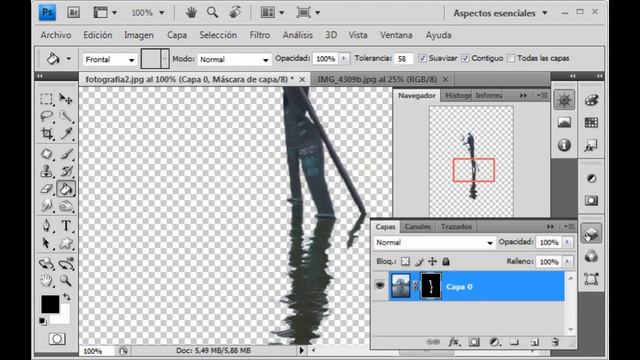Select the Crop tool
640x360 pixels.
click(47, 133)
